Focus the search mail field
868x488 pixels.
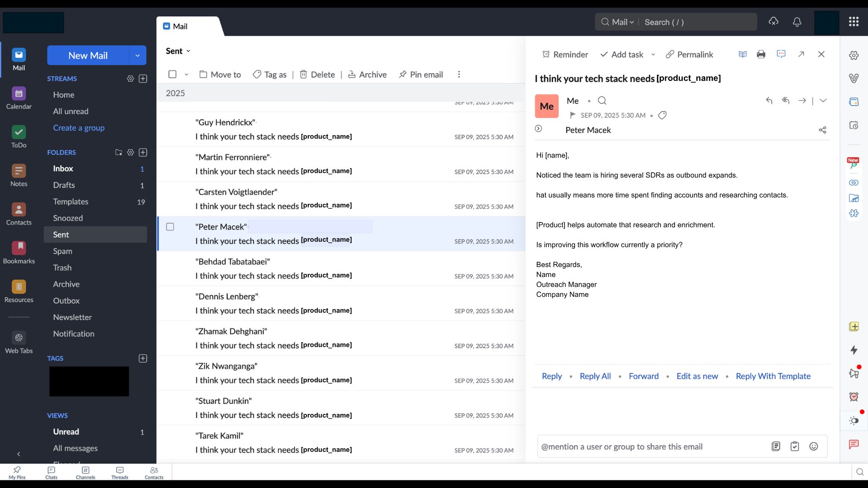tap(698, 22)
